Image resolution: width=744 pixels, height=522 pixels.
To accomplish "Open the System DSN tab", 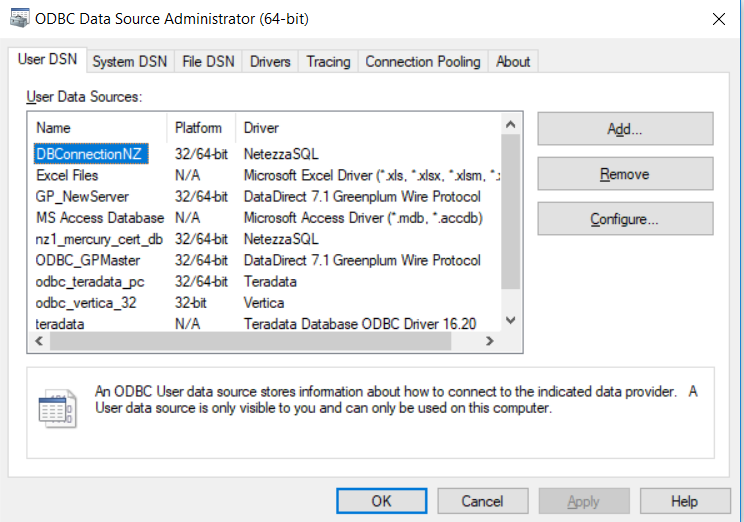I will point(130,61).
